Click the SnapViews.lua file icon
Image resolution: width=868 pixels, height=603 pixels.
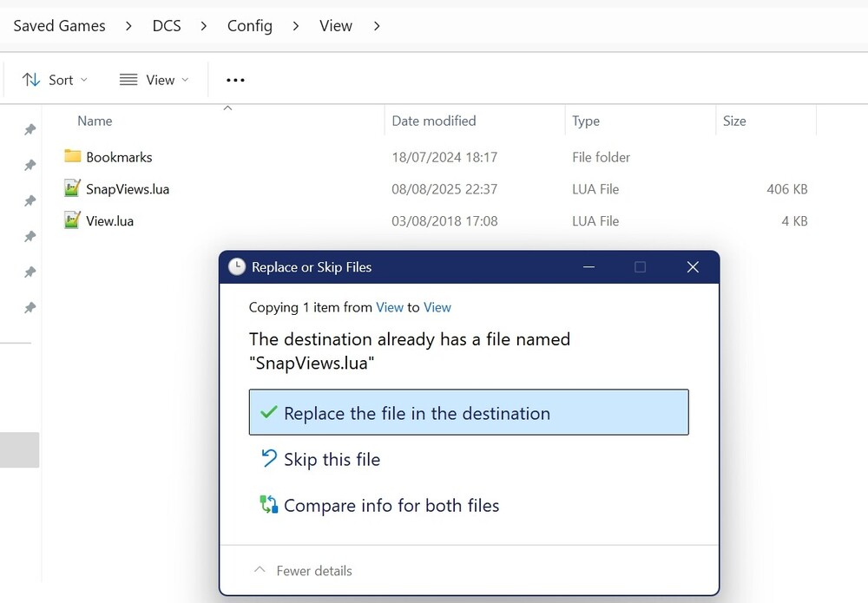point(72,189)
